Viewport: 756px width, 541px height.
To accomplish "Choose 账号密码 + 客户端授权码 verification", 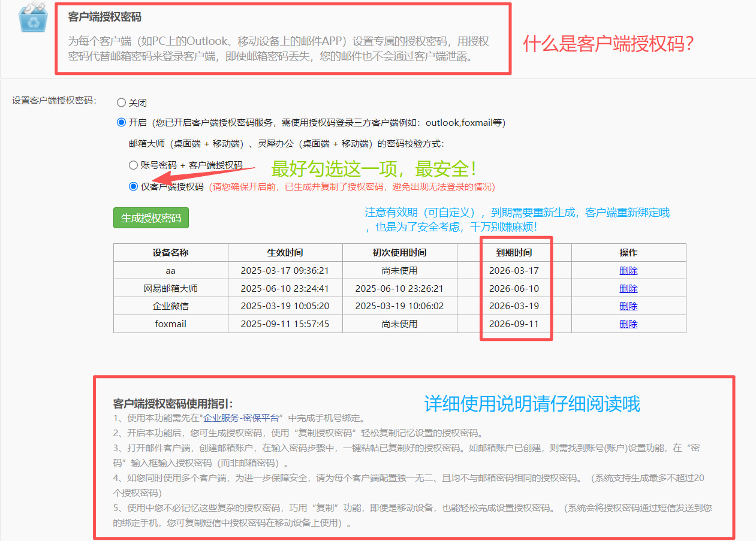I will [133, 165].
